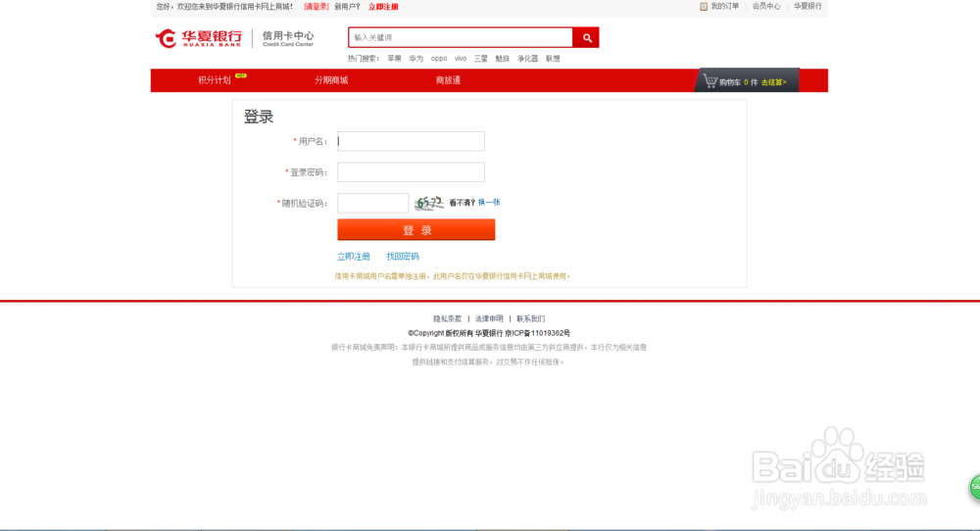The width and height of the screenshot is (980, 531).
Task: Open the shopping cart icon
Action: click(710, 81)
